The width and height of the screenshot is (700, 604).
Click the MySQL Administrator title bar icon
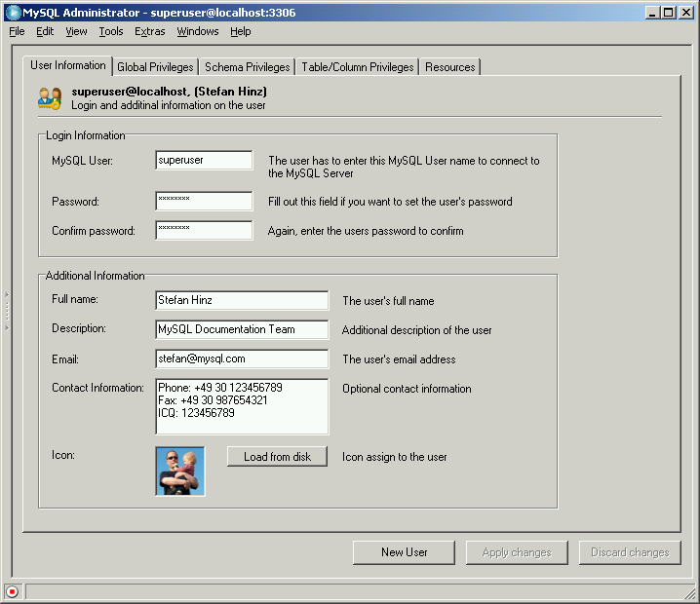click(13, 13)
